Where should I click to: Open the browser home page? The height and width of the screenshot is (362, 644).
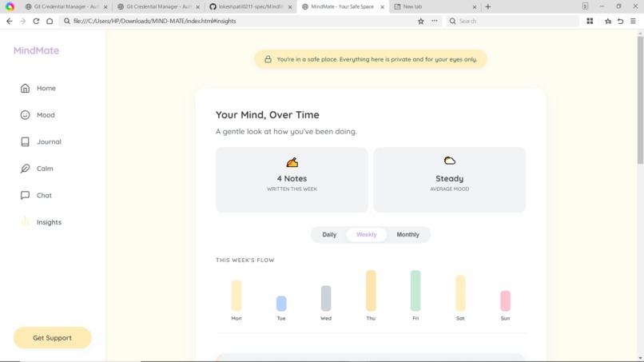tap(50, 21)
